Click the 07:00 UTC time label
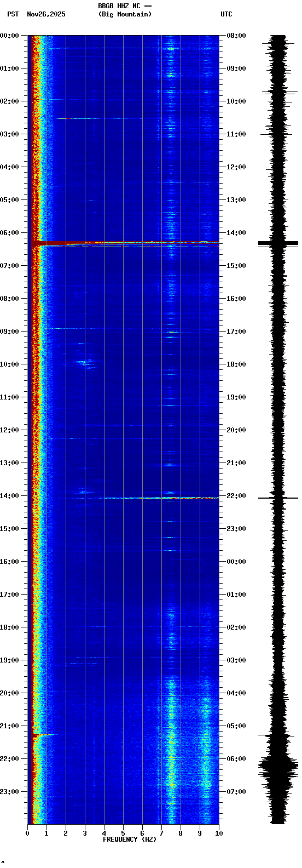Screen dimensions: 302x868 (236, 792)
